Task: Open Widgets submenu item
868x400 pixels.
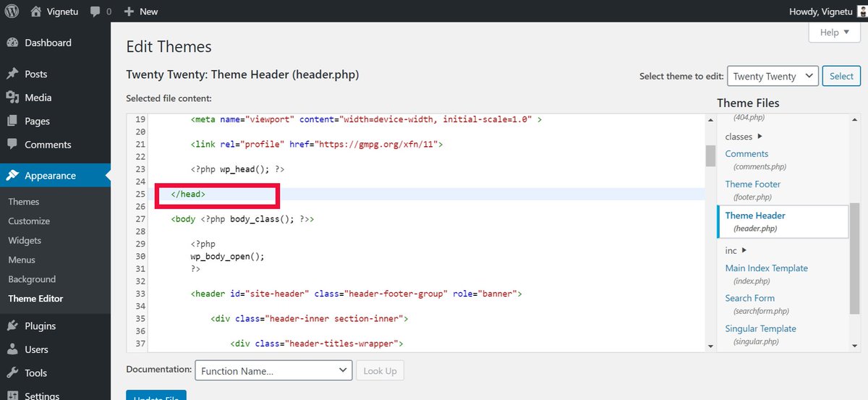Action: (25, 240)
